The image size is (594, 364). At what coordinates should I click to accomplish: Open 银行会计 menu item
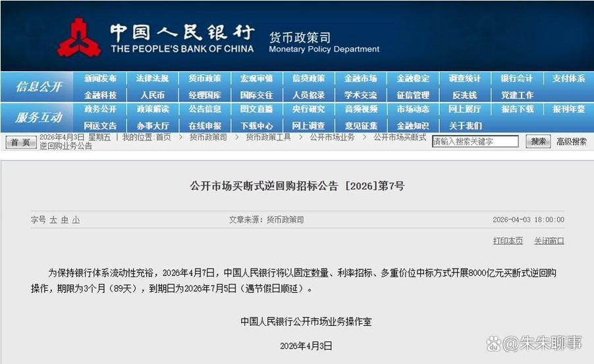click(517, 78)
